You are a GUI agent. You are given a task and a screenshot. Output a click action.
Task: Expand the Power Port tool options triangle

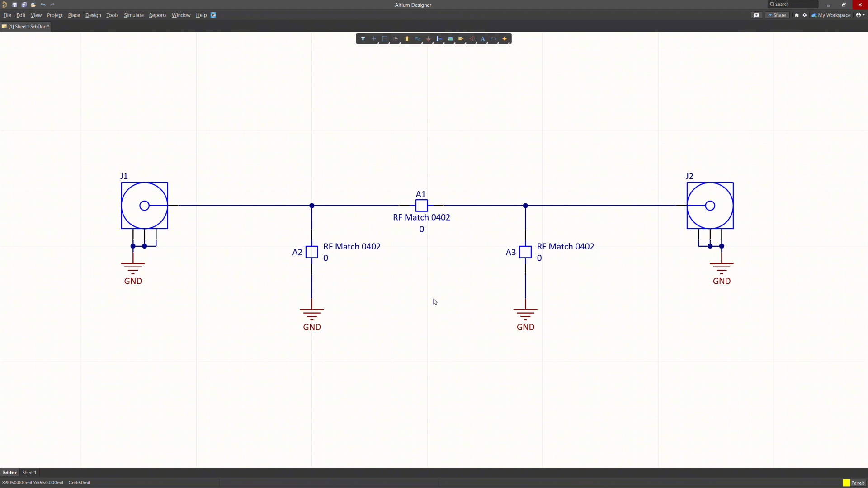tap(433, 42)
